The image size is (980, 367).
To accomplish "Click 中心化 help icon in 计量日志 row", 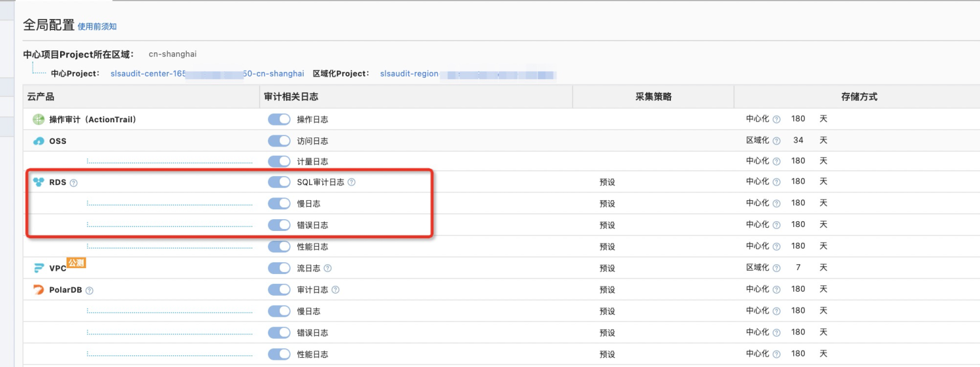I will pyautogui.click(x=777, y=161).
